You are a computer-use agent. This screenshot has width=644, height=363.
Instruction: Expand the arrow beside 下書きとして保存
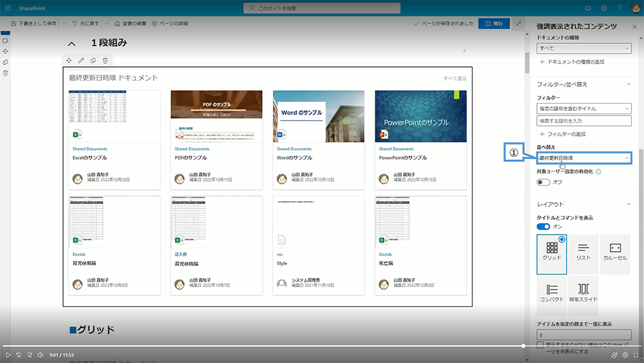click(x=64, y=23)
